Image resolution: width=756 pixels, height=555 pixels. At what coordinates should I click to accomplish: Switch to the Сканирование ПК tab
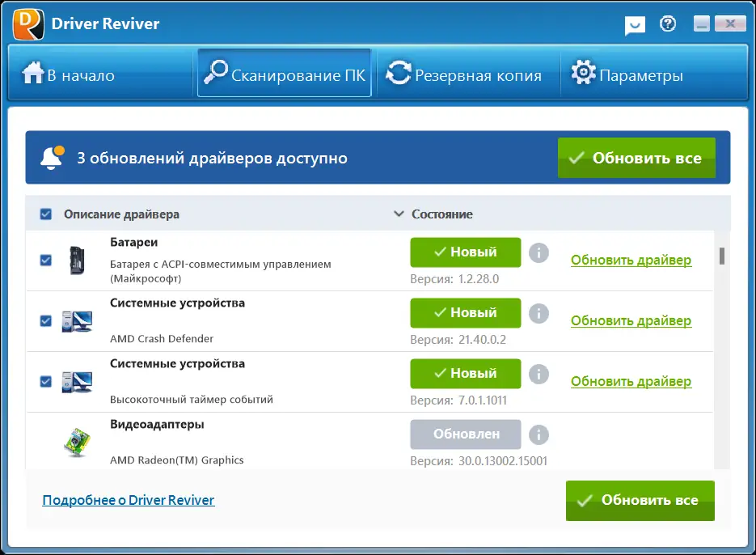tap(285, 73)
